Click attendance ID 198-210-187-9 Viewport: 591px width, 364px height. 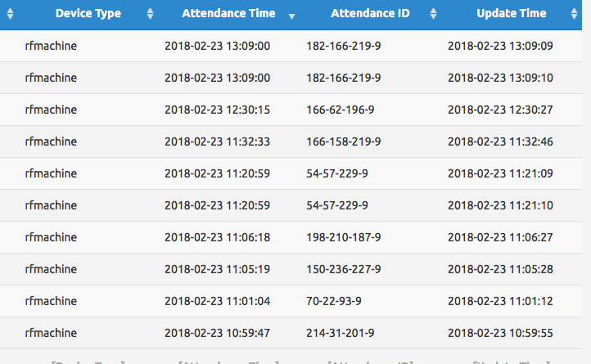coord(343,237)
